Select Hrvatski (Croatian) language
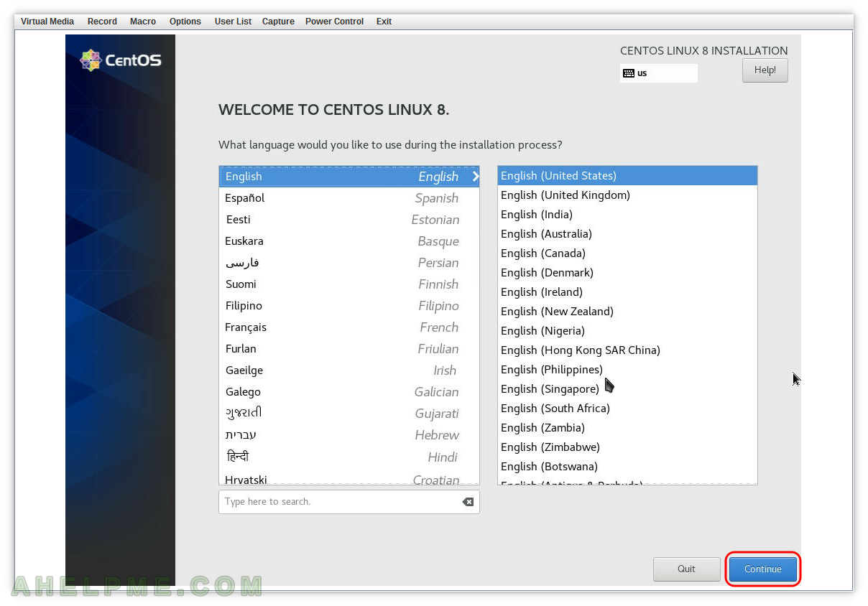Viewport: 868px width, 606px height. tap(349, 477)
